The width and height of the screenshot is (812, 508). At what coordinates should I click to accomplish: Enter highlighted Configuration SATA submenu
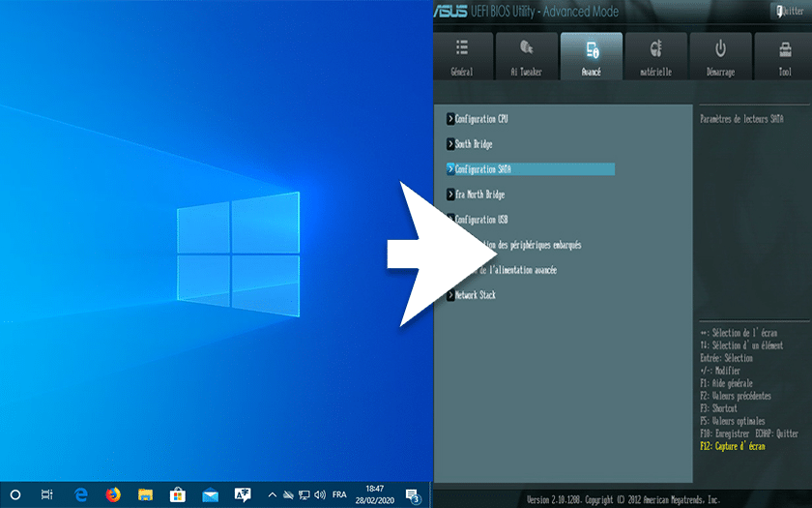pyautogui.click(x=531, y=169)
